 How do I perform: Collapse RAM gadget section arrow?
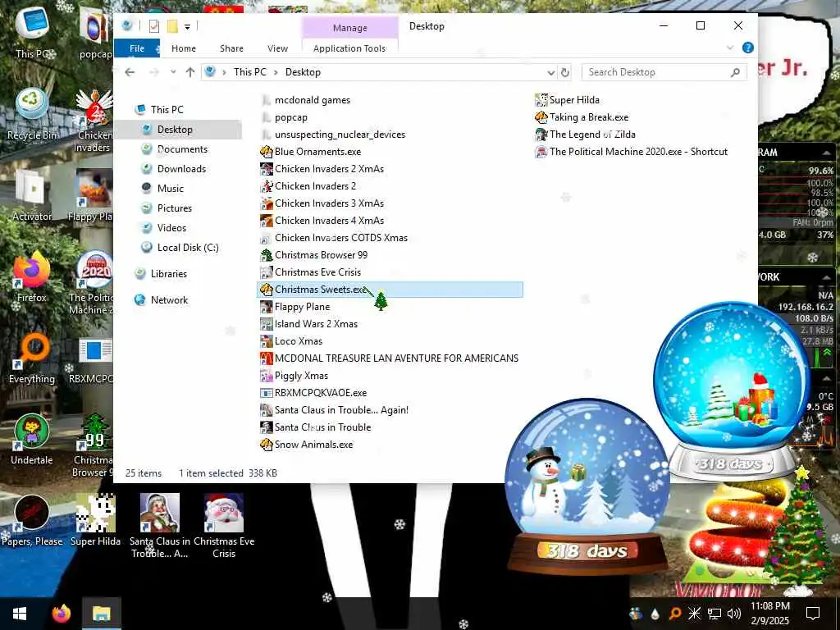click(x=826, y=153)
